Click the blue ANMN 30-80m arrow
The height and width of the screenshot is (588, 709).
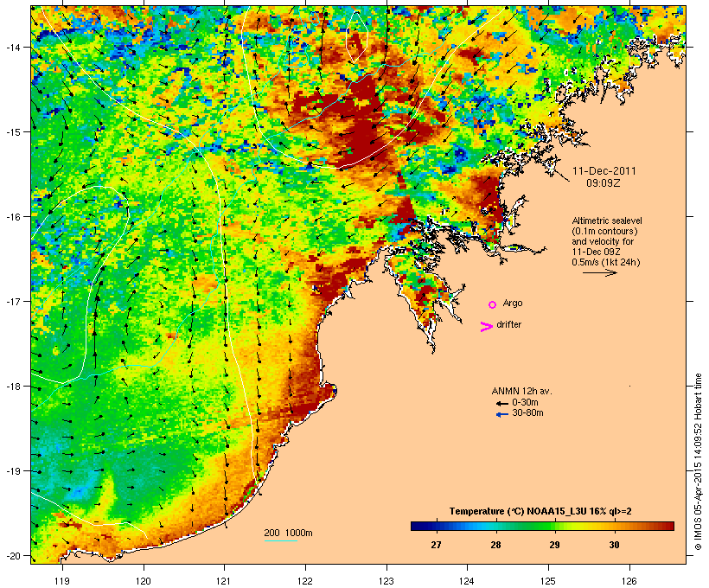tap(501, 414)
